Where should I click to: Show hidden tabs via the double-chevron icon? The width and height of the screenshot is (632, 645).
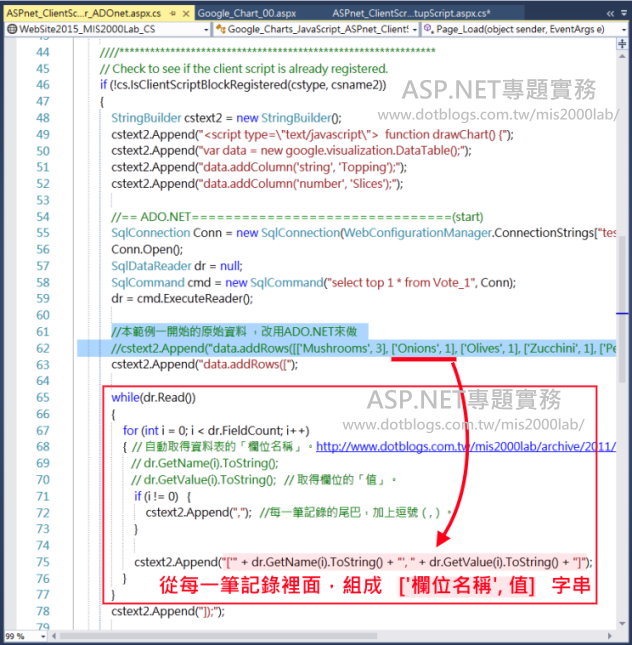[610, 14]
